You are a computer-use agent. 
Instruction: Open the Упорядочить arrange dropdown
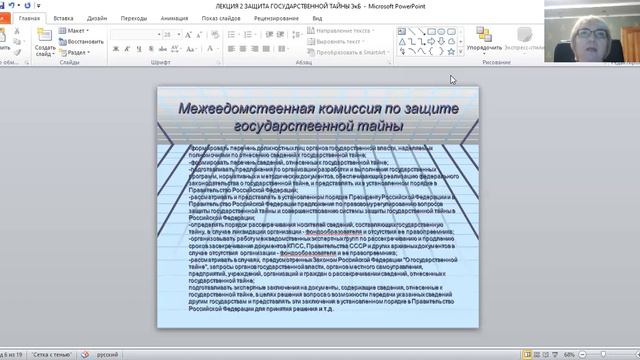point(484,41)
